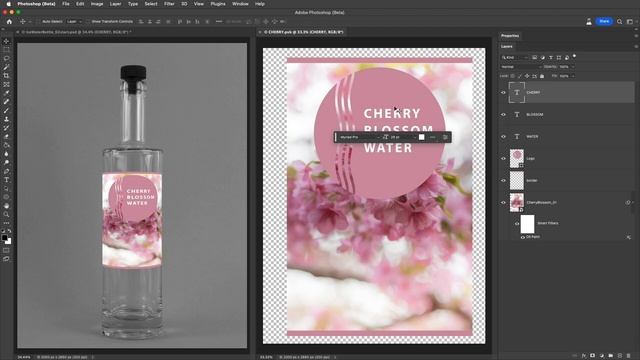Select the Eyedropper tool
This screenshot has height=360, width=640.
[x=6, y=93]
